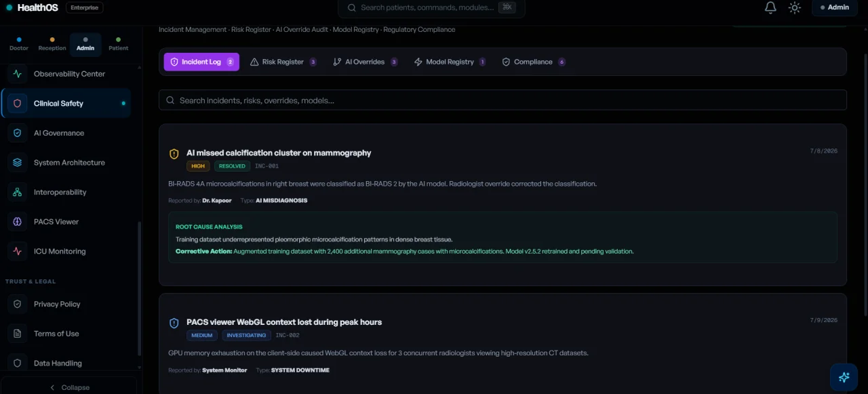Click the Data Handling shield icon
Image resolution: width=868 pixels, height=394 pixels.
coord(18,363)
